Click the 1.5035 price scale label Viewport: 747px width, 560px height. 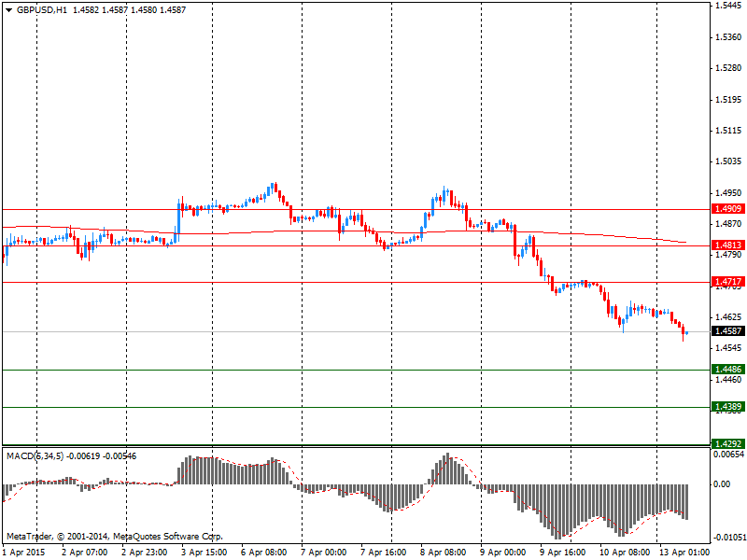pyautogui.click(x=728, y=161)
